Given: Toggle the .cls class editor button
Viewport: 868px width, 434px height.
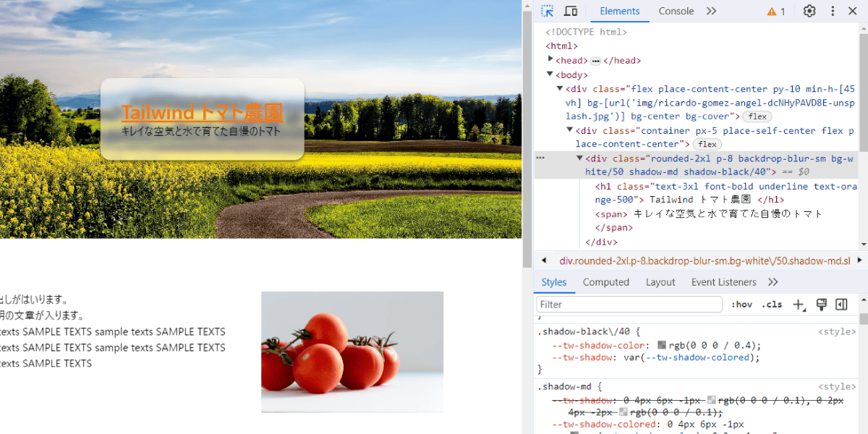Looking at the screenshot, I should [x=772, y=305].
